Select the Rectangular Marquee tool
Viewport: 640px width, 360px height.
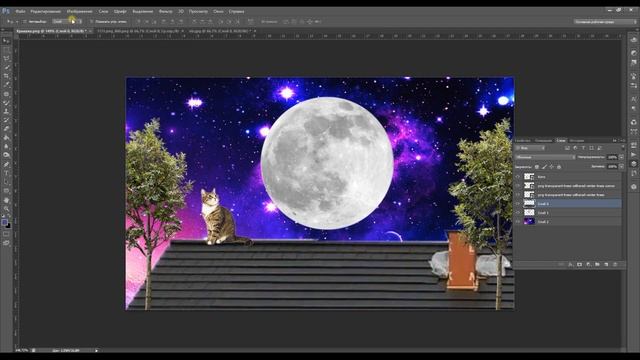click(6, 50)
